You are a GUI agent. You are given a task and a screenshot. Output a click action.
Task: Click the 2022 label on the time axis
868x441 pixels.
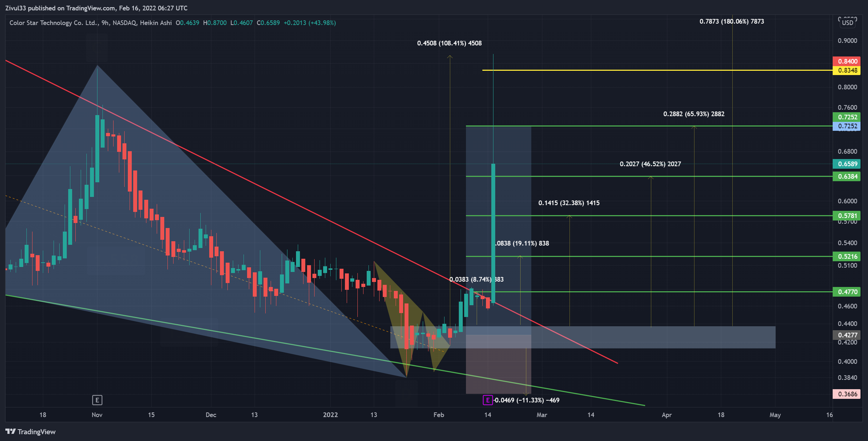330,415
